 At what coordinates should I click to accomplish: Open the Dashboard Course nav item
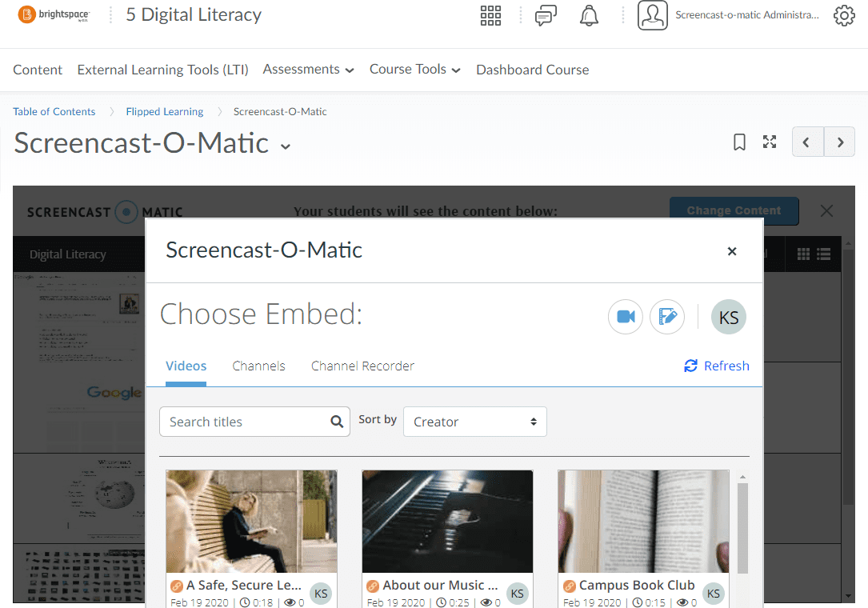(x=533, y=70)
